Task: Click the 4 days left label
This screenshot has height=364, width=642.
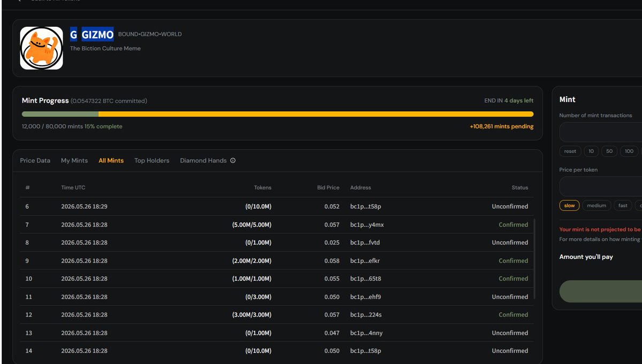Action: pos(518,100)
